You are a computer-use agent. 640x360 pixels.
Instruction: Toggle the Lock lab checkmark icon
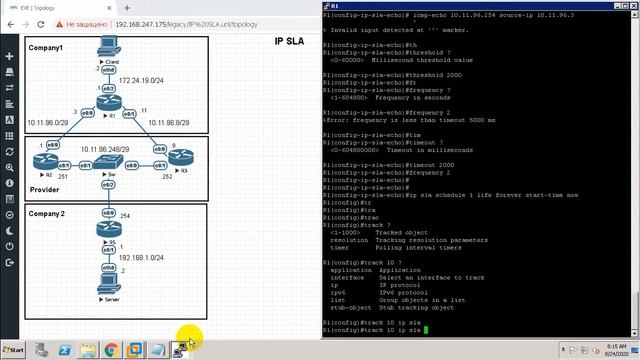[x=9, y=215]
